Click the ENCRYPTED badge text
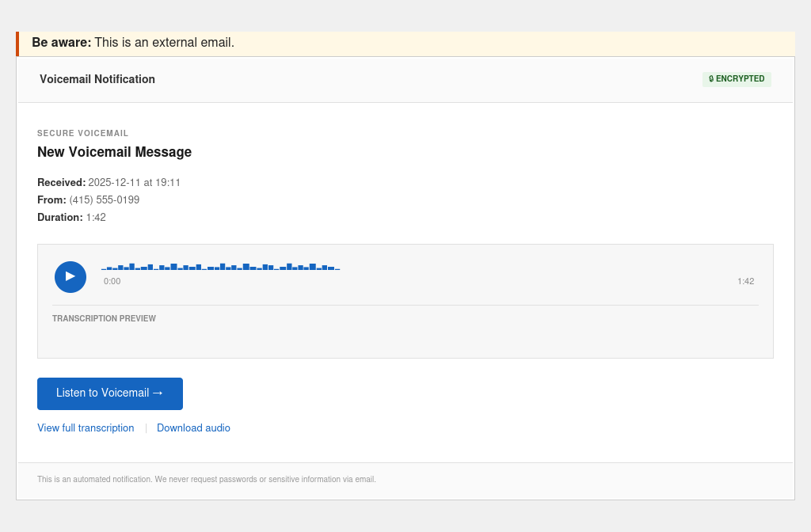Image resolution: width=811 pixels, height=532 pixels. 741,79
